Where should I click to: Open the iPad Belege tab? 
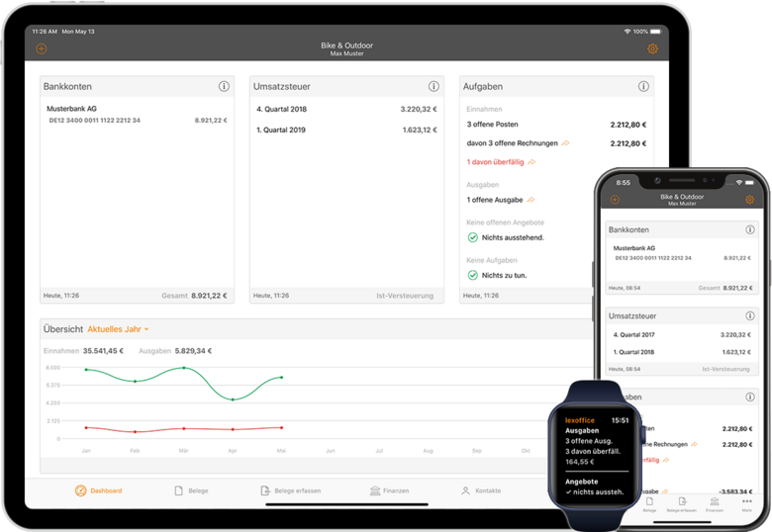192,490
